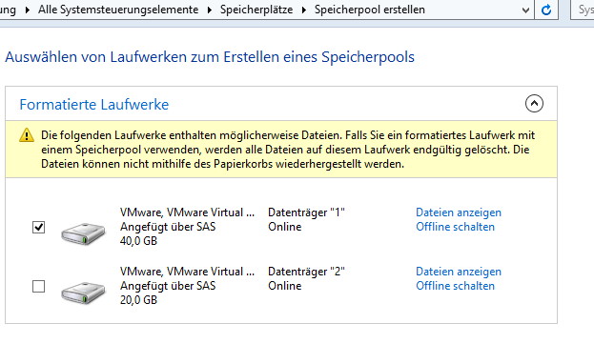Screen dimensions: 594x364
Task: Click Angefügt über SAS of 20,0 GB drive
Action: tap(168, 286)
